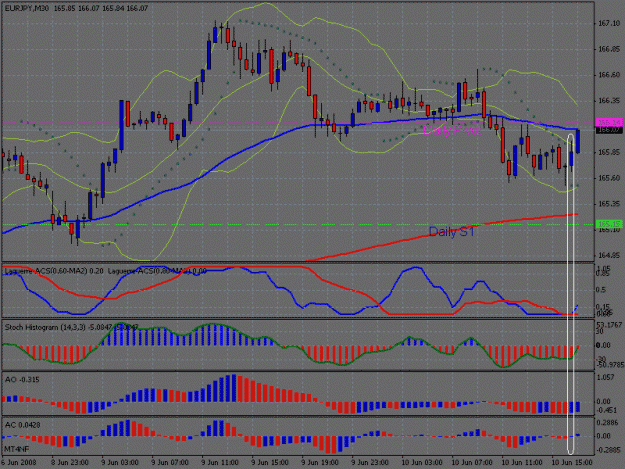Click the green 165.15 S1 price tag
Screen dimensions: 625x469
609,224
